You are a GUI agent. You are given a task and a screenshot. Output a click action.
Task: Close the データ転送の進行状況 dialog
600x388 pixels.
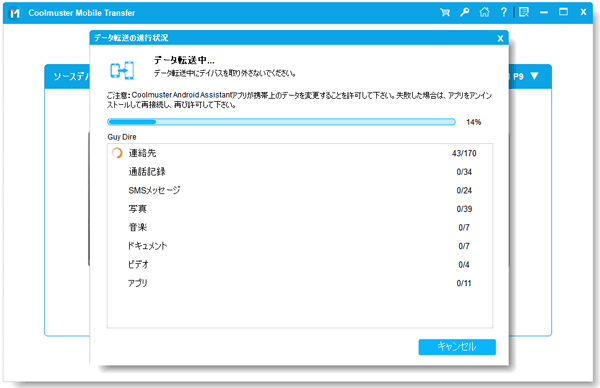coord(500,38)
